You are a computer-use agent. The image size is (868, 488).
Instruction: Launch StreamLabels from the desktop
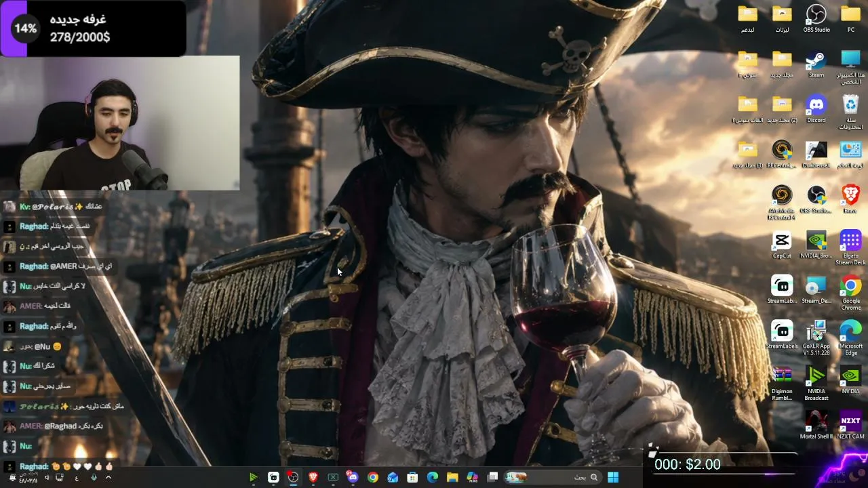781,335
